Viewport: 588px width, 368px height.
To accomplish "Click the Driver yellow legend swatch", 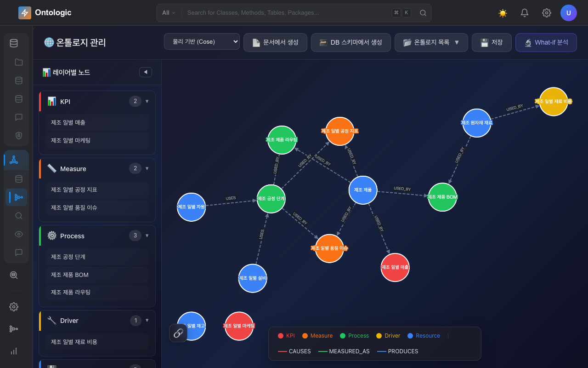I will [x=379, y=336].
